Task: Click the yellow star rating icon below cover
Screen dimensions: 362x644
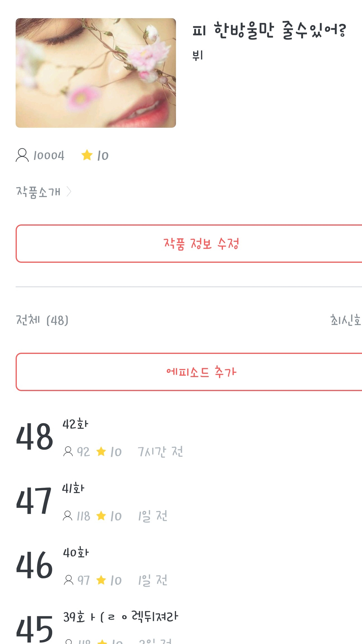Action: coord(87,155)
